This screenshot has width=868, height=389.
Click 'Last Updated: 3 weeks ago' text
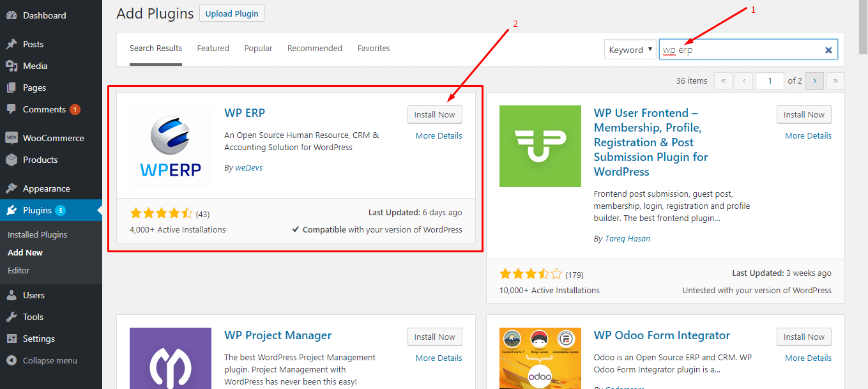[782, 273]
